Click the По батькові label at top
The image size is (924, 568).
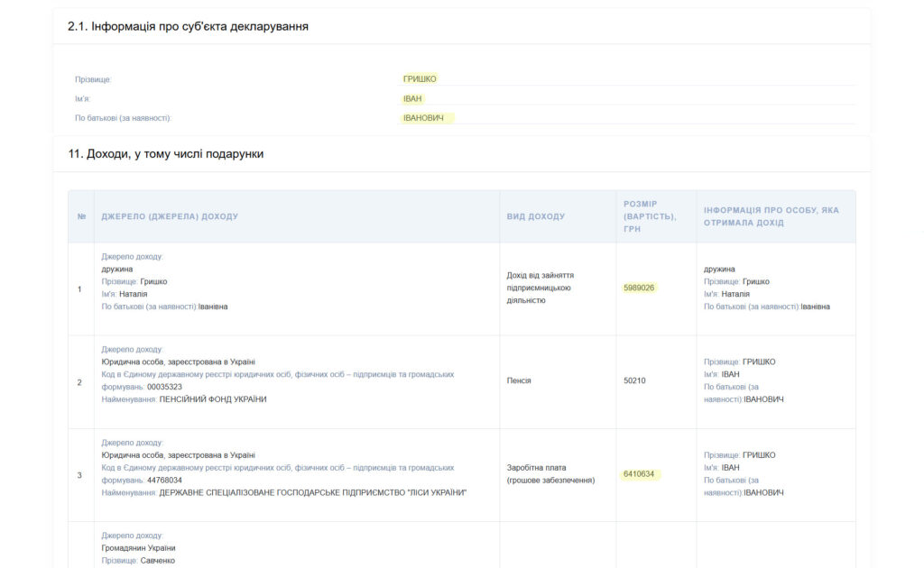click(x=123, y=118)
